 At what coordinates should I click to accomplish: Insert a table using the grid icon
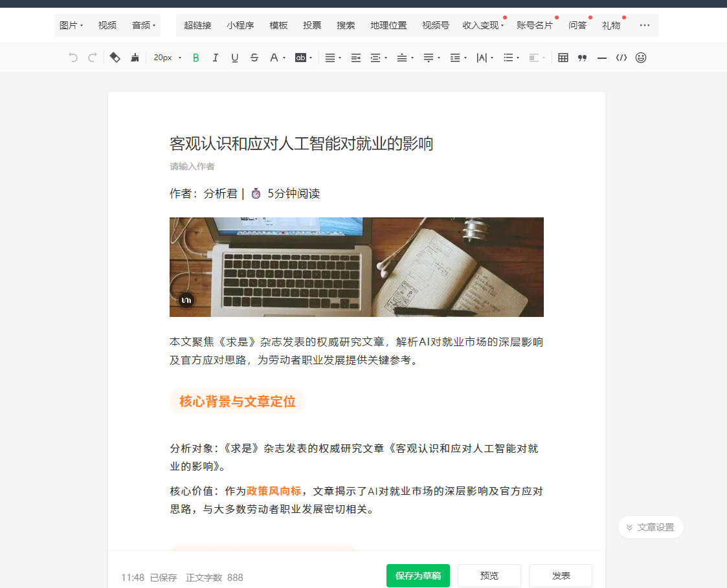(563, 58)
